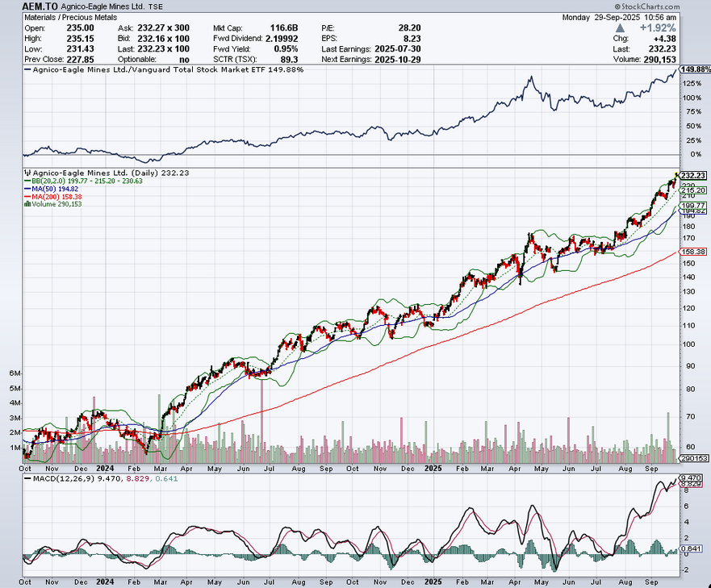Click the Next Earnings date 2025-10-29
The height and width of the screenshot is (588, 711).
pyautogui.click(x=398, y=60)
